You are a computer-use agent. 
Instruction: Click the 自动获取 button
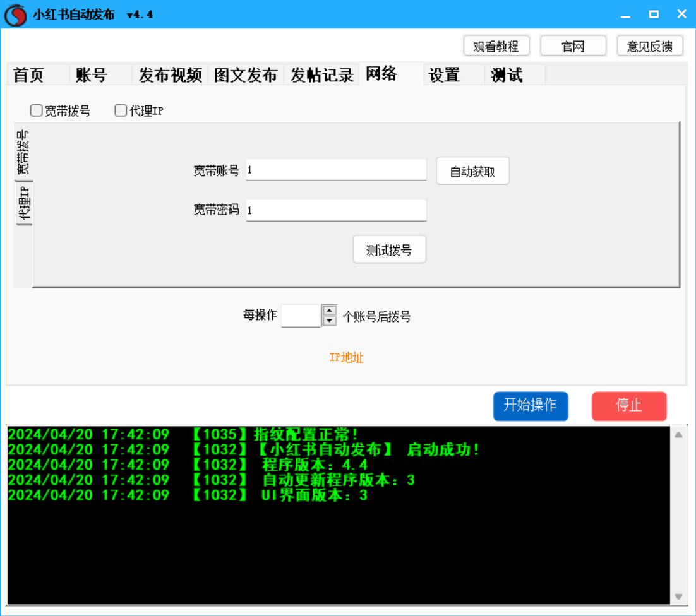472,171
